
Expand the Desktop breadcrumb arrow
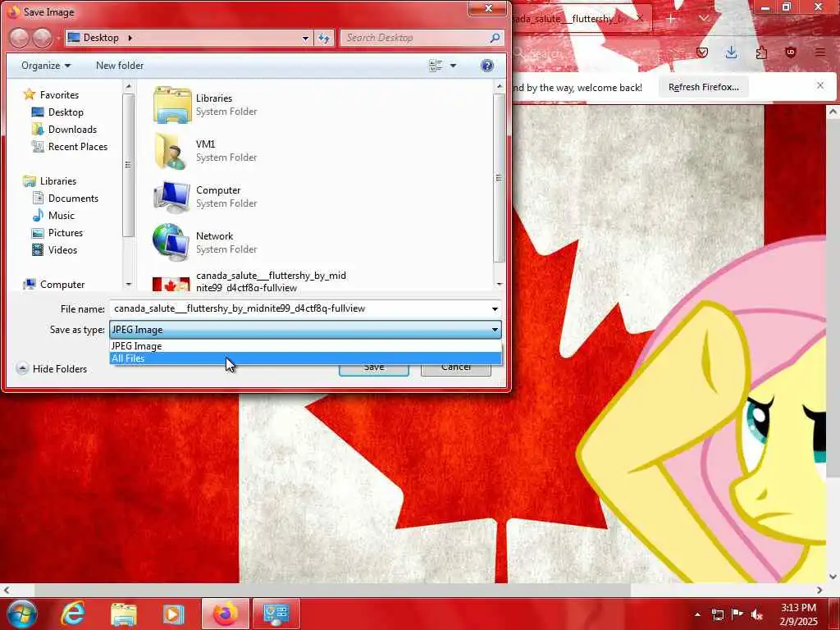(130, 38)
